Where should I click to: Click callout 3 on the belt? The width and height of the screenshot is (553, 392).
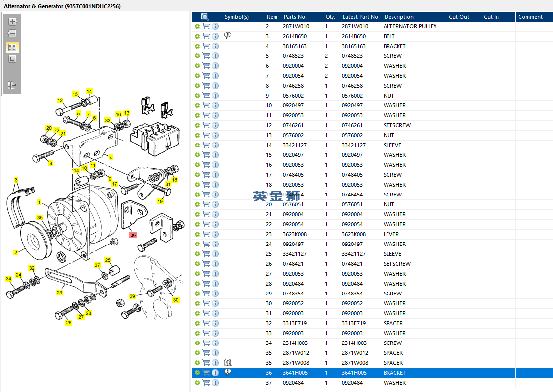pos(16,180)
